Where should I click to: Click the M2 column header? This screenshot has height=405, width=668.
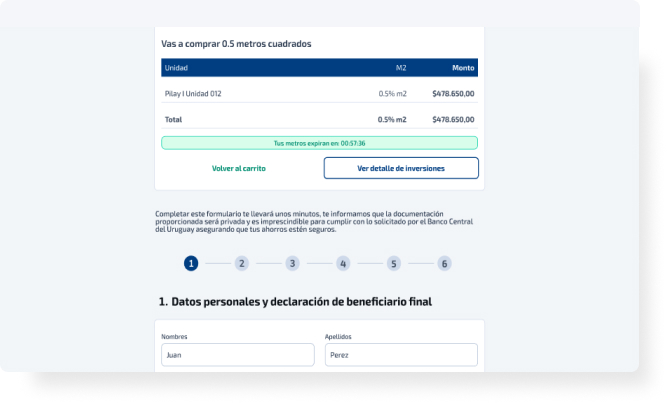(x=400, y=68)
